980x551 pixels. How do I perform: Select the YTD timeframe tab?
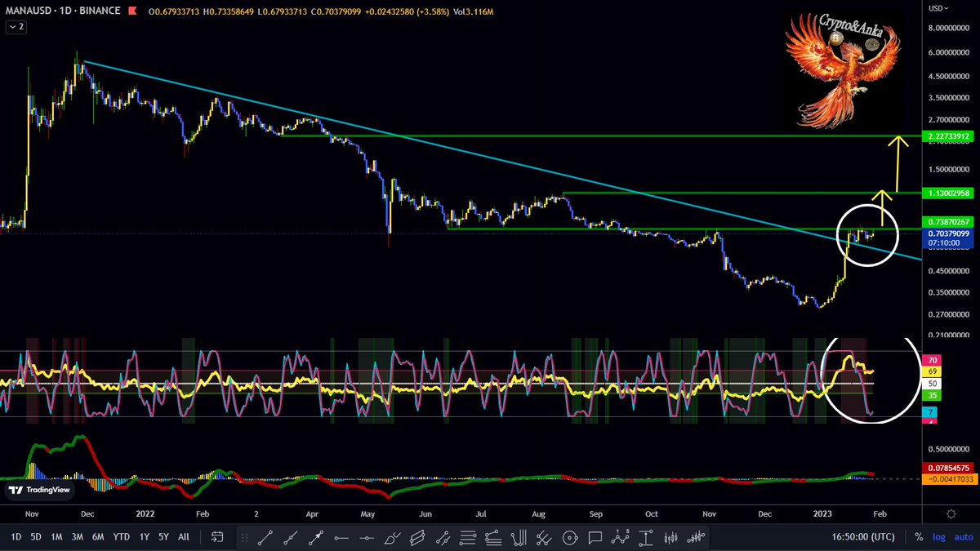tap(121, 538)
